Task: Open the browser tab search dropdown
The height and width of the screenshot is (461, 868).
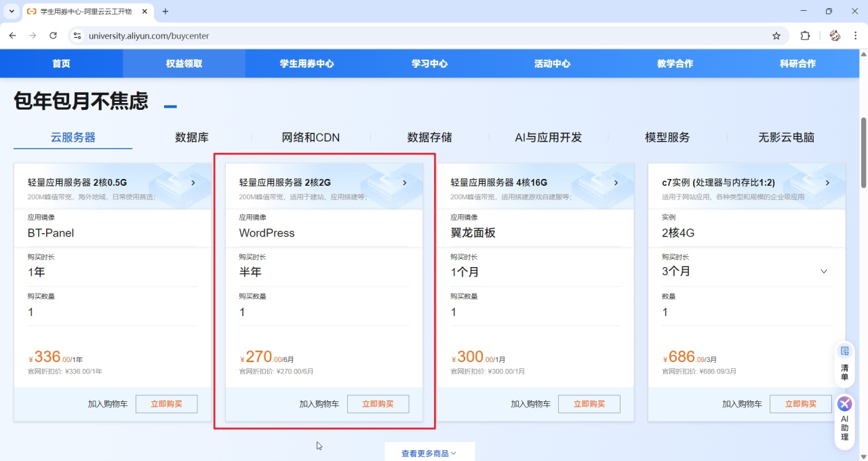Action: tap(12, 12)
